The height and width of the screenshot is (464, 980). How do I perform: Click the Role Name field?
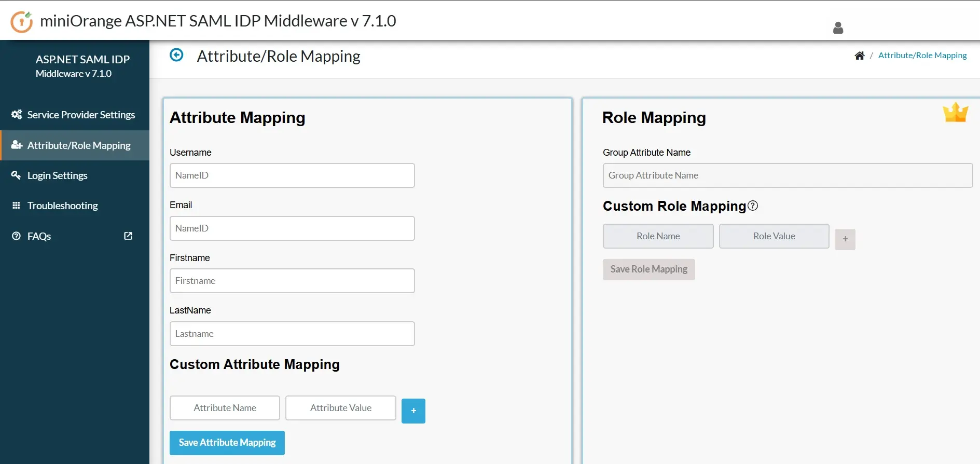coord(658,236)
